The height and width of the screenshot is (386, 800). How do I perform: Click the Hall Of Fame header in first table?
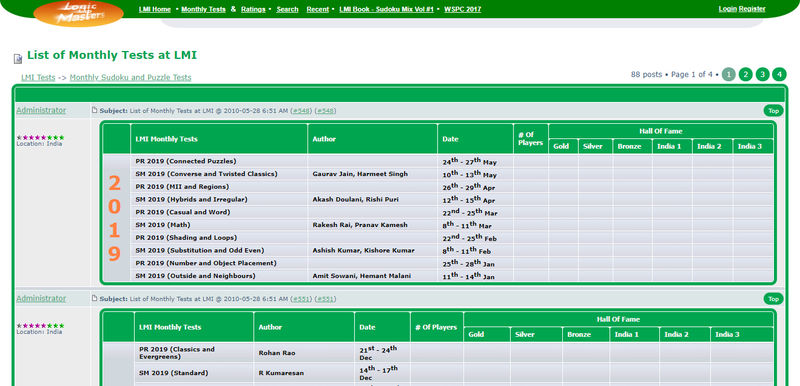[660, 131]
